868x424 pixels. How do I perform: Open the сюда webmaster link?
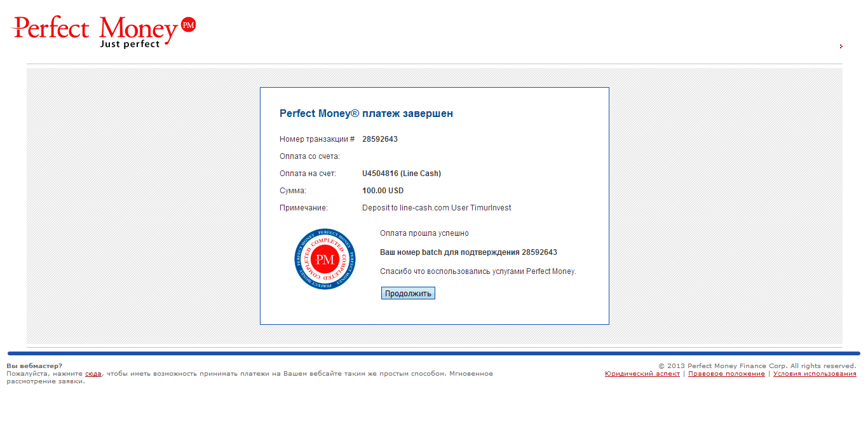(x=93, y=374)
